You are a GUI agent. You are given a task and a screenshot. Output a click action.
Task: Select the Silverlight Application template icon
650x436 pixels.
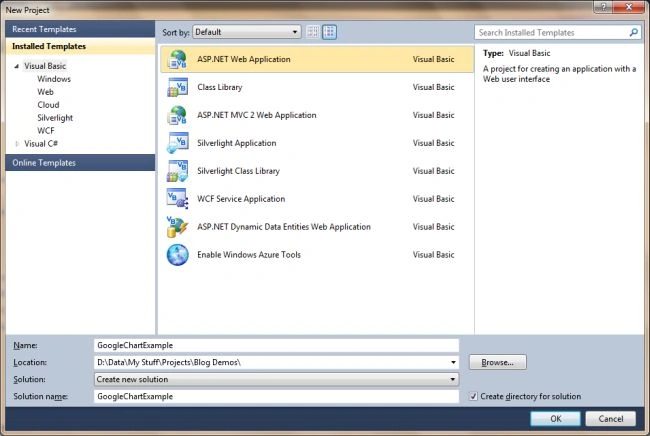tap(177, 143)
